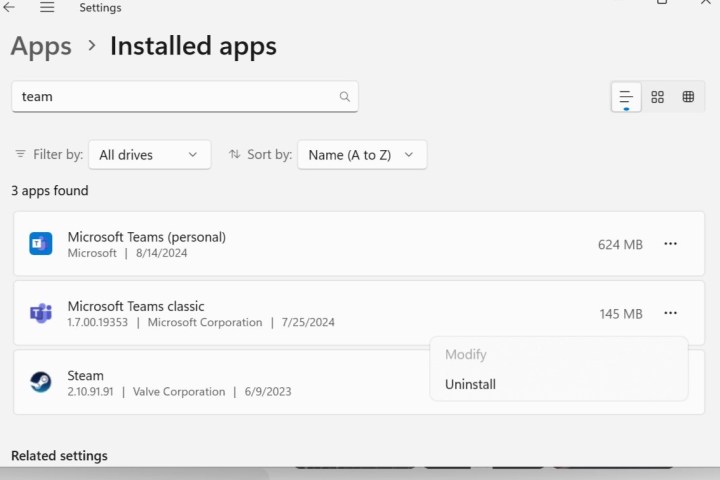Click the Microsoft Teams (personal) app icon
Screen dimensions: 720x480
[x=41, y=244]
